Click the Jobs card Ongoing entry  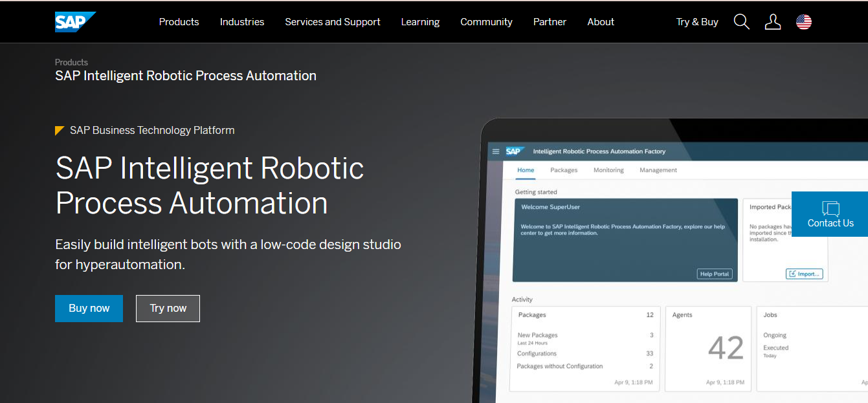tap(775, 335)
